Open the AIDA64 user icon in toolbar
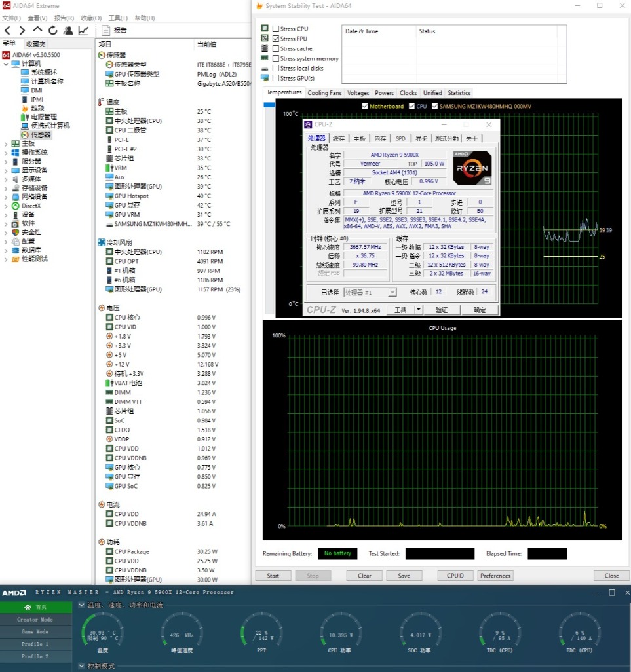 coord(68,30)
